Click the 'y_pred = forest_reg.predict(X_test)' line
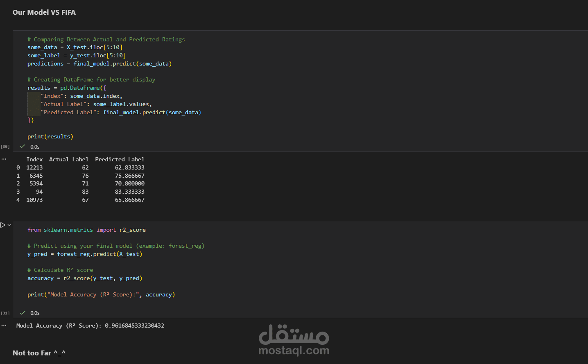The image size is (588, 364). (85, 254)
